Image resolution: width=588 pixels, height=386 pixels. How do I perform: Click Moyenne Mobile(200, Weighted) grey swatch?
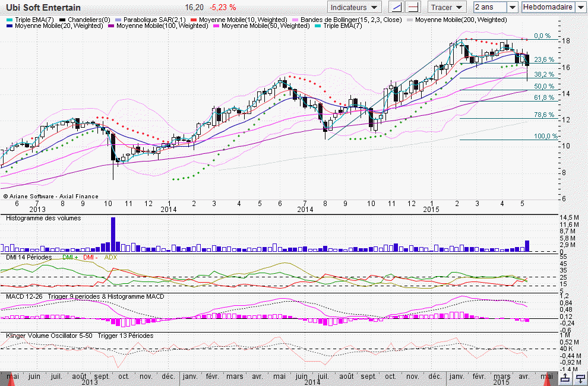coord(410,20)
